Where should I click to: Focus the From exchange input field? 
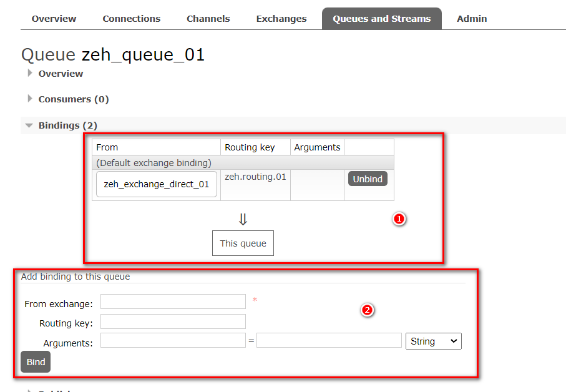click(173, 301)
